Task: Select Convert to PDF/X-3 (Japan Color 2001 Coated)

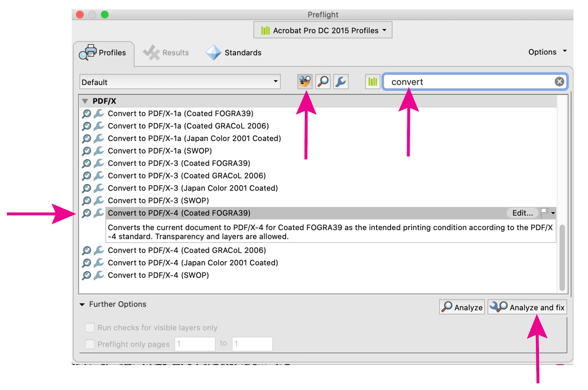Action: pos(193,188)
